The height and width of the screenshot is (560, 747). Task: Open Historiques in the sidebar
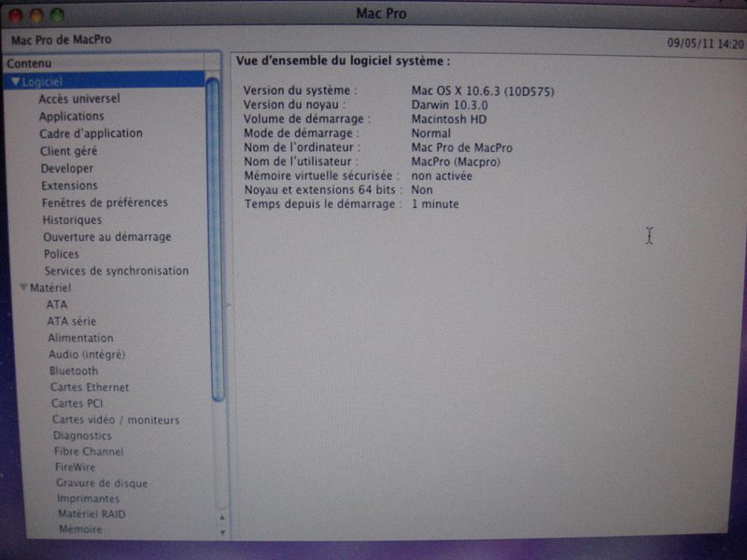[72, 219]
